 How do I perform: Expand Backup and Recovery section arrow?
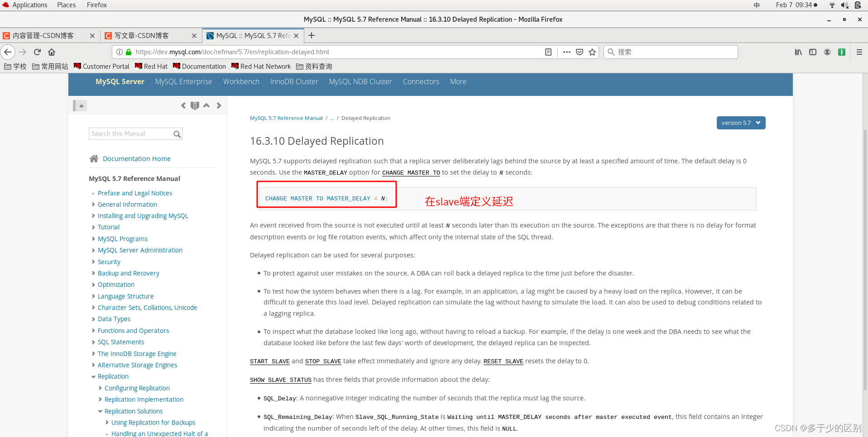(93, 273)
